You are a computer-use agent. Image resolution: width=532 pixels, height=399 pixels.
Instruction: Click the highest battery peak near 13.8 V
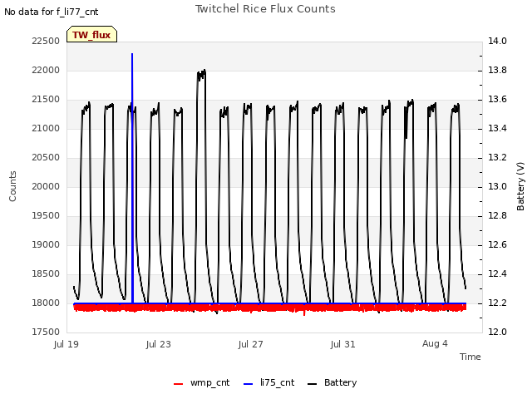point(201,76)
